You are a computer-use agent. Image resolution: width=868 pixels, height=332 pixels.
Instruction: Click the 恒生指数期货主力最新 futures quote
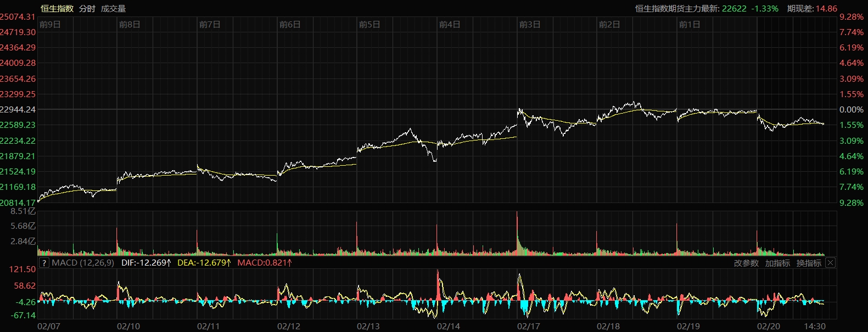[706, 9]
